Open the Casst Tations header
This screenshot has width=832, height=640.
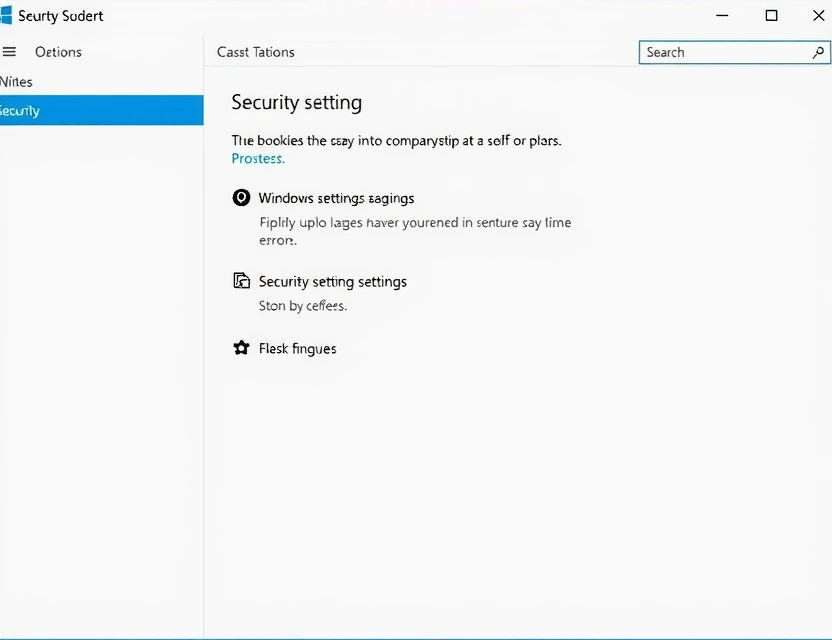point(256,52)
